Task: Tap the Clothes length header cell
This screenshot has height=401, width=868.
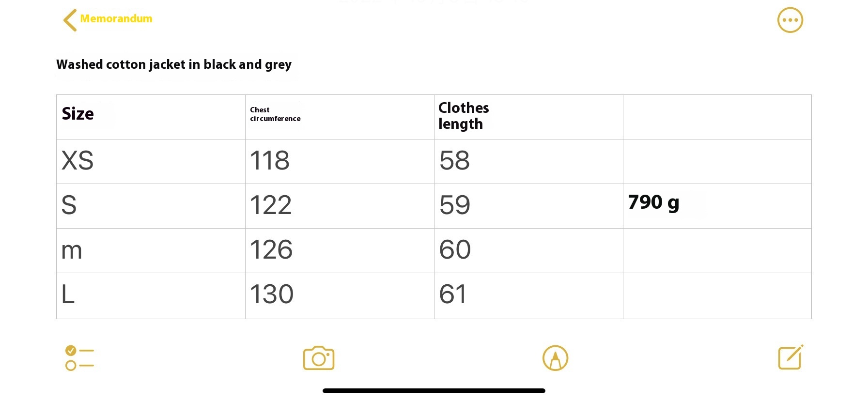Action: [x=528, y=117]
